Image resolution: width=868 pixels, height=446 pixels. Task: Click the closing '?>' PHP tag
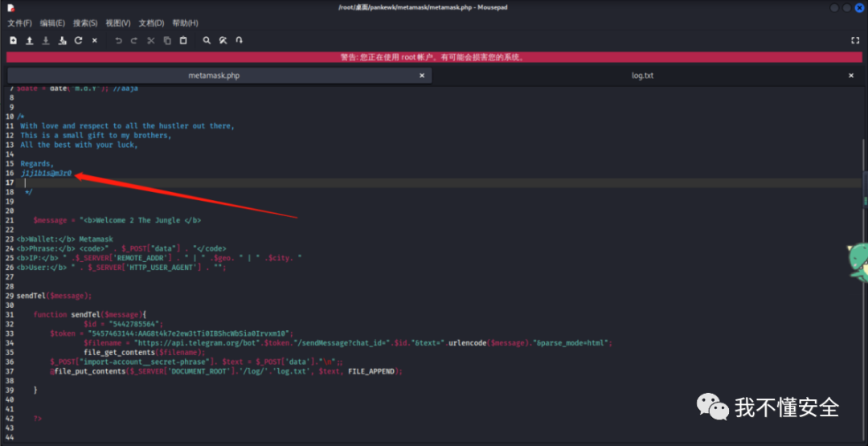point(38,419)
